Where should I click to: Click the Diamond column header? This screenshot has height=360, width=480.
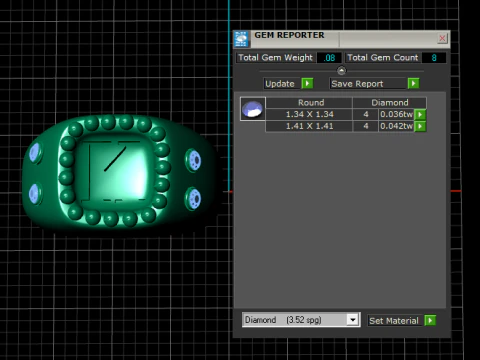pyautogui.click(x=390, y=103)
